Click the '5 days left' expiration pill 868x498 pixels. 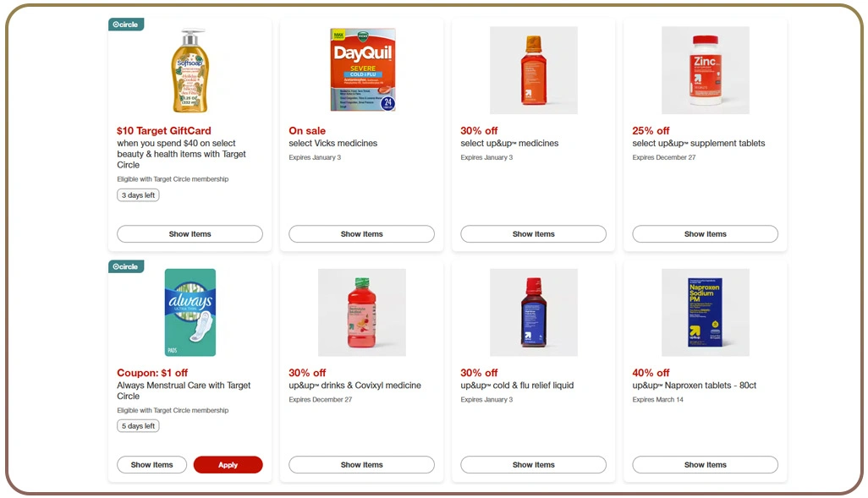tap(138, 425)
